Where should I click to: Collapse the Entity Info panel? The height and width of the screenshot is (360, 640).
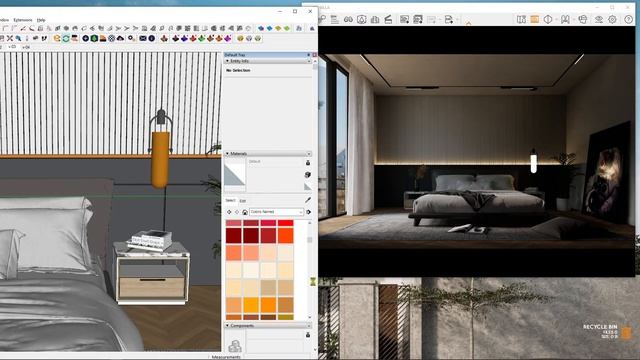[x=227, y=61]
